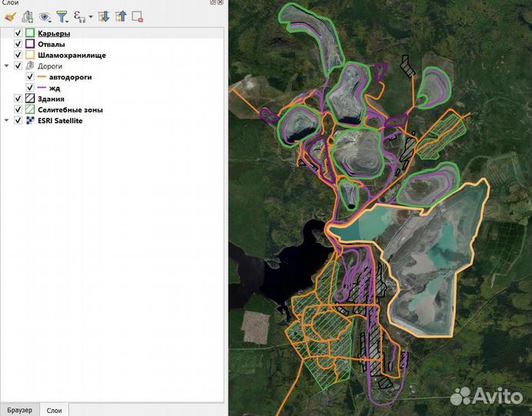This screenshot has height=416, width=532.
Task: Collapse the Дороги group
Action: (6, 66)
